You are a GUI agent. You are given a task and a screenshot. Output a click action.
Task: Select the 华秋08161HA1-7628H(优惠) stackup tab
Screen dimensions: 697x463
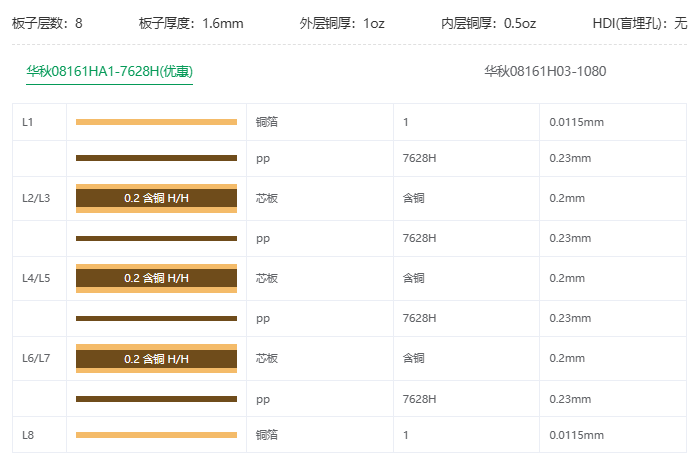[109, 71]
